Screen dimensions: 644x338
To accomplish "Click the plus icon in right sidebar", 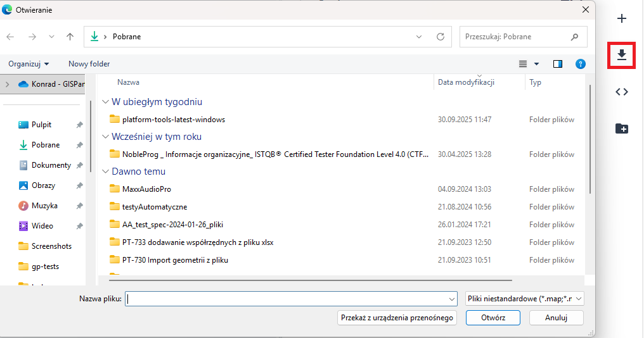I will click(622, 18).
